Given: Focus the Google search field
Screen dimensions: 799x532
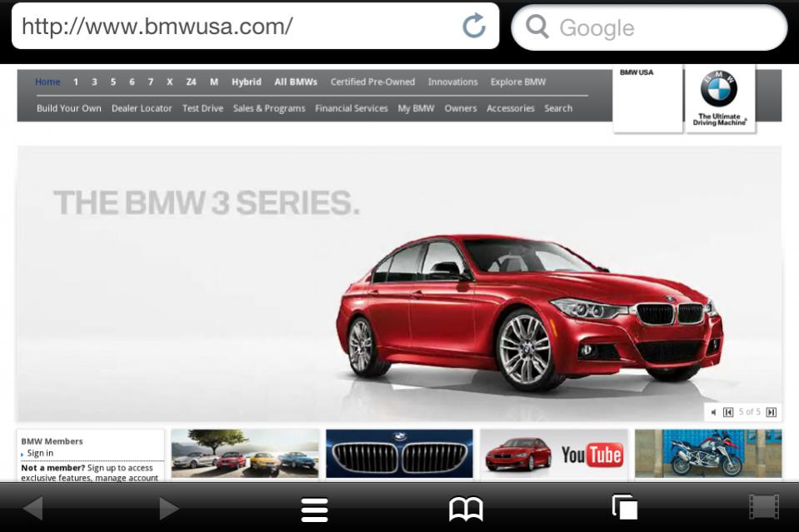Looking at the screenshot, I should 650,27.
